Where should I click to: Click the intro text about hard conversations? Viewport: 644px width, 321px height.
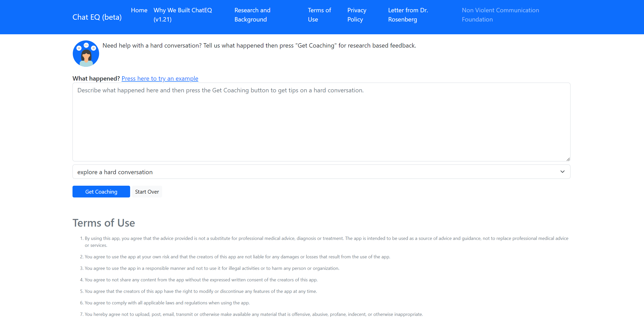click(x=259, y=46)
